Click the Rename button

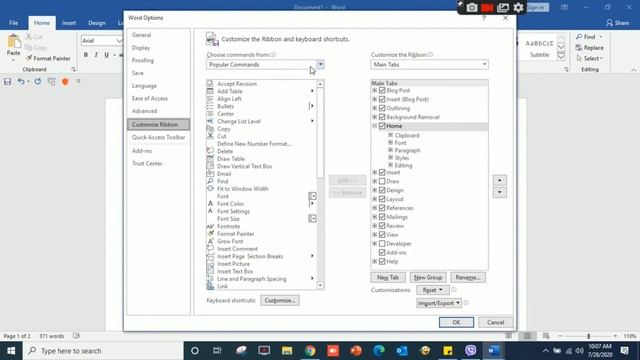[468, 278]
